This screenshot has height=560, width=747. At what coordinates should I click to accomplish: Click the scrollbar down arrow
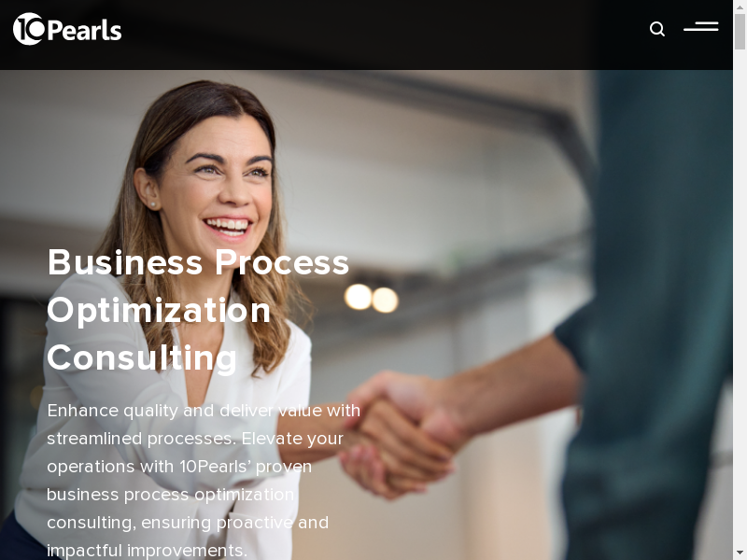pos(740,554)
